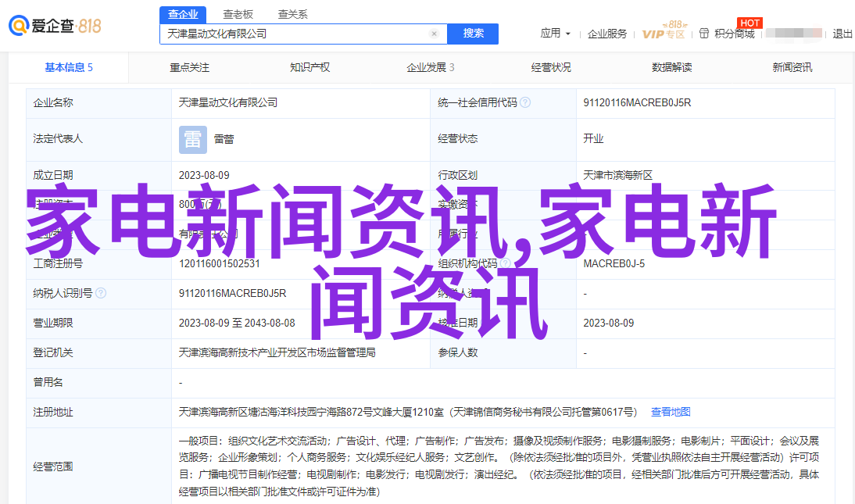
Task: Open the 数据解读 tab
Action: 672,67
